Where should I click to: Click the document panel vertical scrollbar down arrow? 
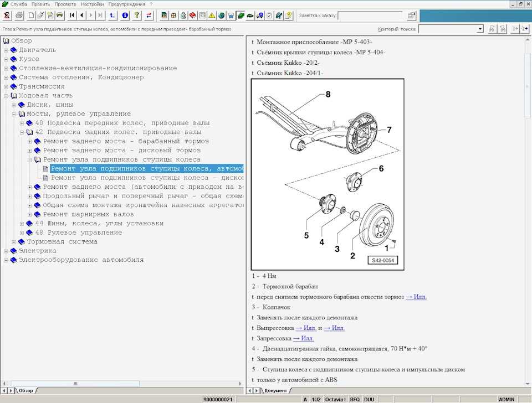coord(528,384)
